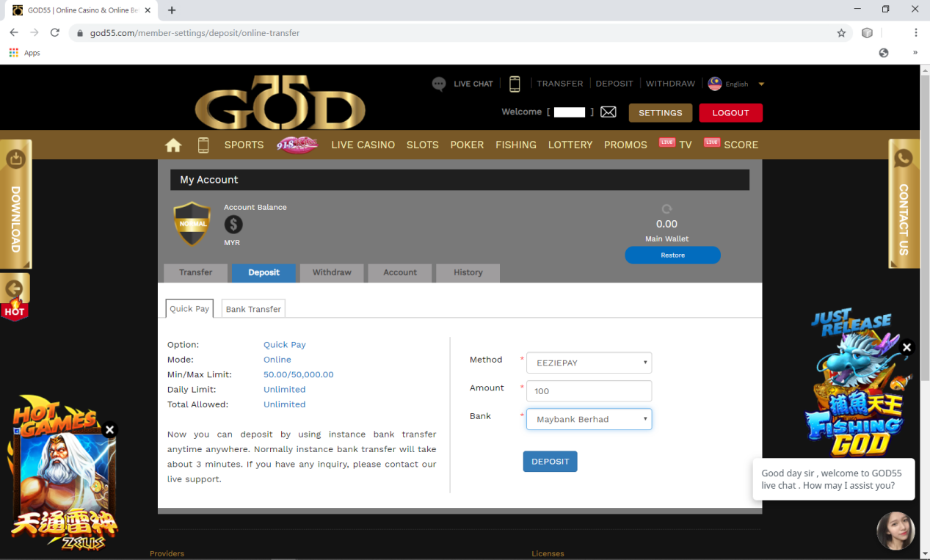Click TRANSFER link in top header

(559, 84)
